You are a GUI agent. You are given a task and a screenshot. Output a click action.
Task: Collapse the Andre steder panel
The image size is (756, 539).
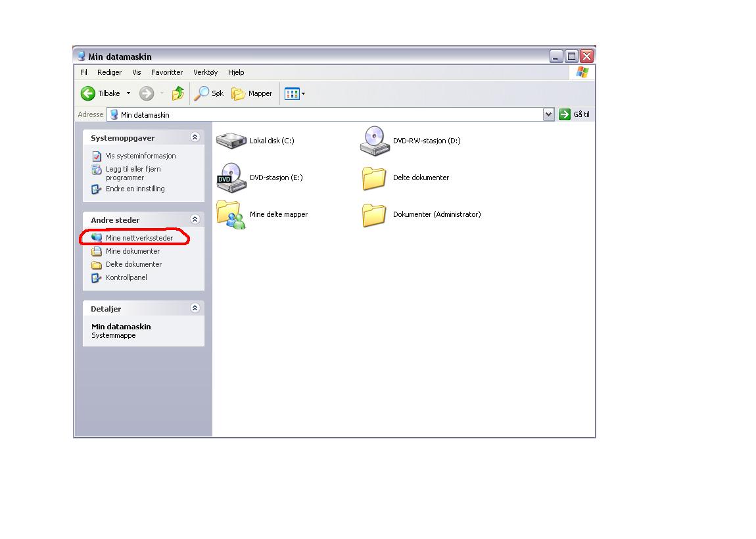(195, 220)
